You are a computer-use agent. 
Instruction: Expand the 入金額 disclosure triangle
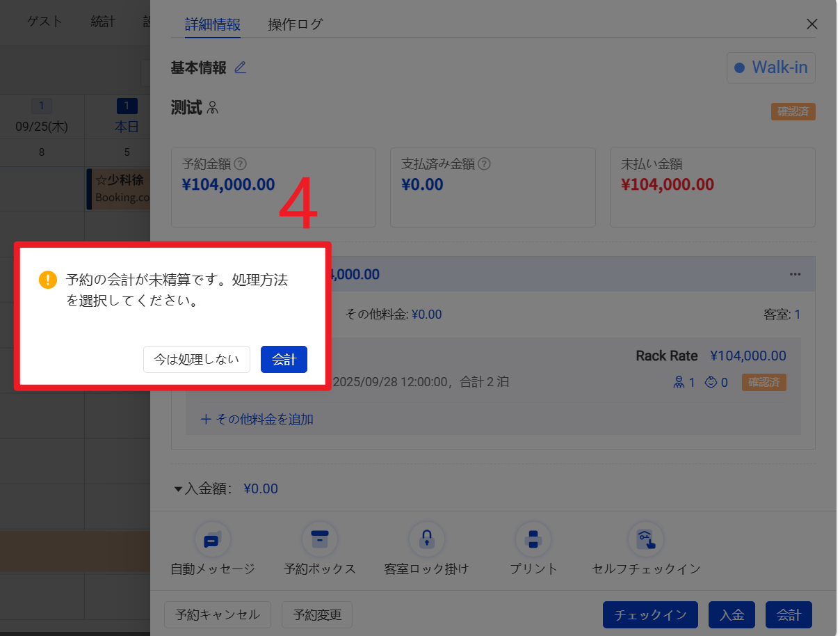point(178,489)
